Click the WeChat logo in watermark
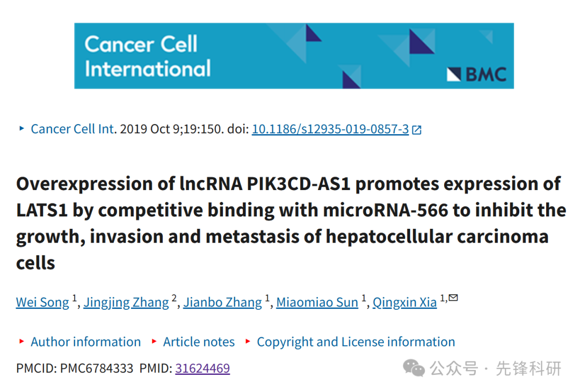Screen dimensions: 580x392 point(414,368)
